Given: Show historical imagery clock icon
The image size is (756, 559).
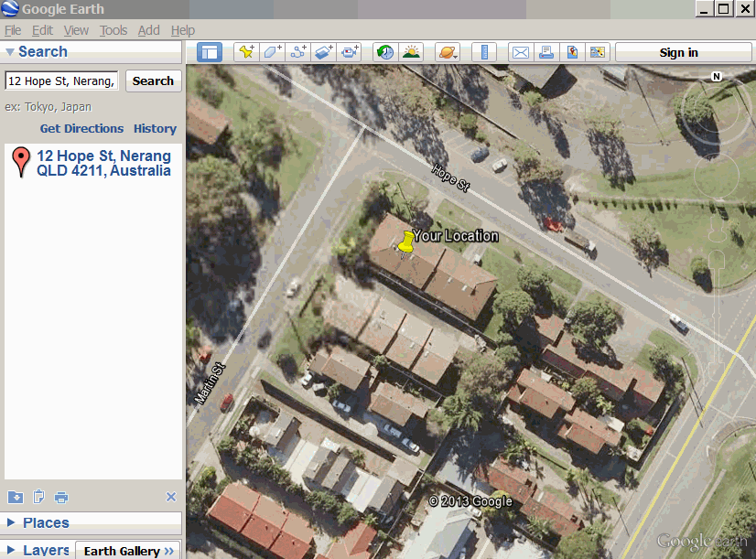Looking at the screenshot, I should (x=384, y=52).
